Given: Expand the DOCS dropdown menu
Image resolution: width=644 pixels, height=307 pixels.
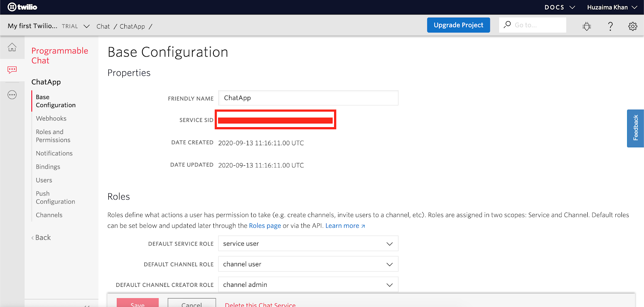Looking at the screenshot, I should coord(559,7).
